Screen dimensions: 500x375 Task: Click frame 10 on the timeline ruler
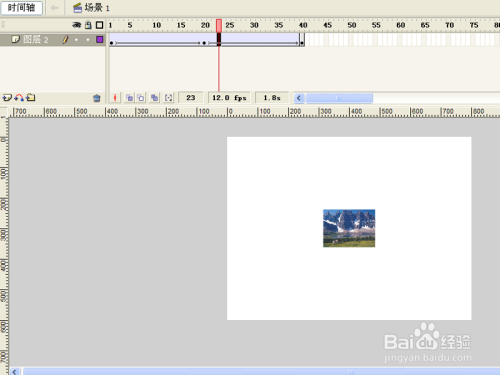pos(157,25)
